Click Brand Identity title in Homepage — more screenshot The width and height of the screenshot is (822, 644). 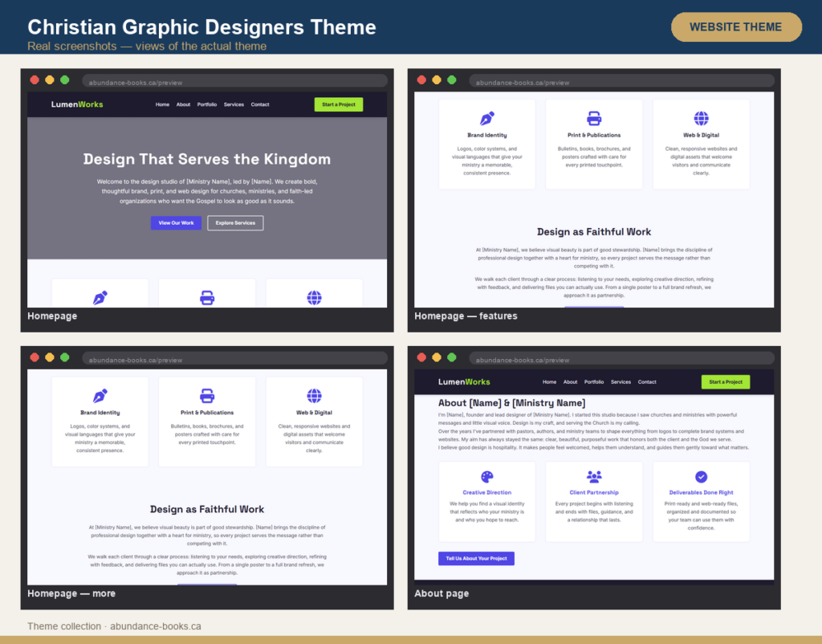click(100, 413)
